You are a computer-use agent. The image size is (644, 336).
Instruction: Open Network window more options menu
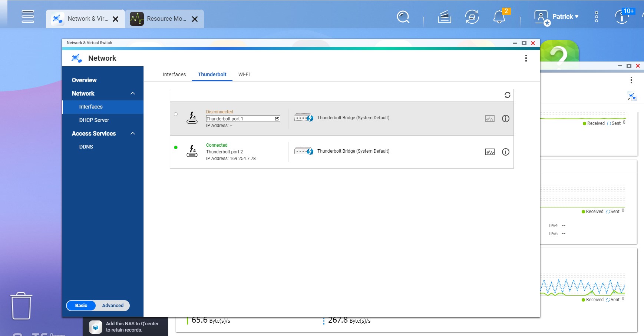pos(526,58)
